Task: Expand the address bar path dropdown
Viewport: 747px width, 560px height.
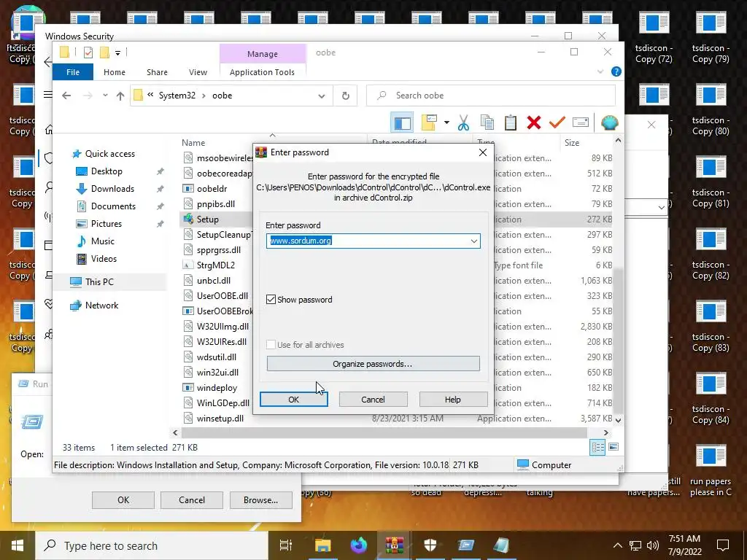Action: pyautogui.click(x=322, y=96)
